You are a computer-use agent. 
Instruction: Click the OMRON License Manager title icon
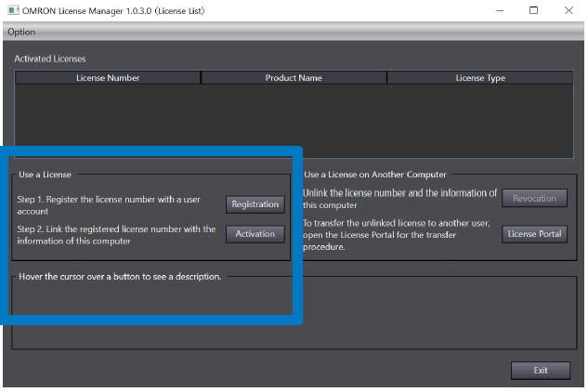tap(13, 10)
